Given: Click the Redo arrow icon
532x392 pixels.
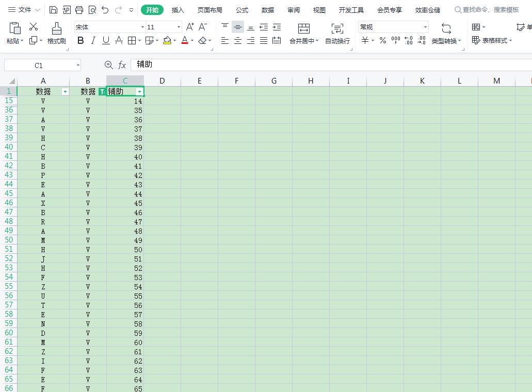Looking at the screenshot, I should click(118, 10).
